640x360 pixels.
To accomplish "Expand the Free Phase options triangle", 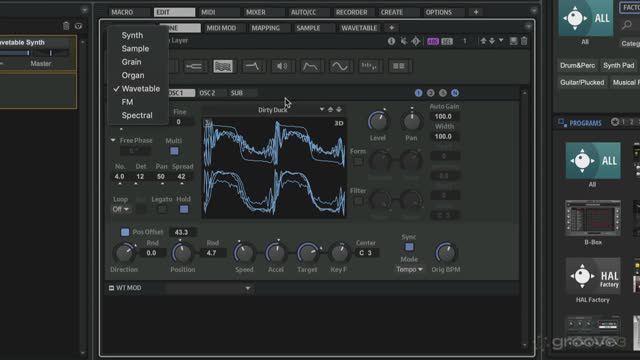I will 113,140.
